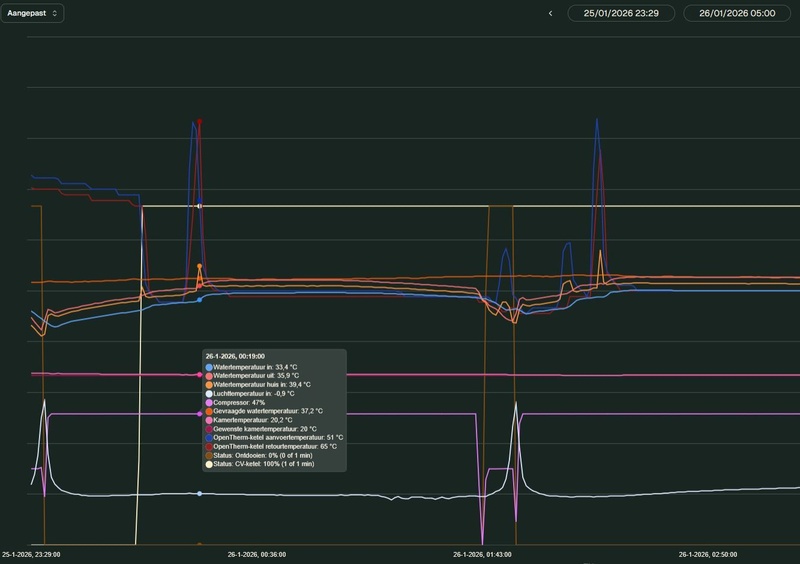Screen dimensions: 800x564
Task: Click text Status: CV-ketel: 100%
Action: (245, 464)
